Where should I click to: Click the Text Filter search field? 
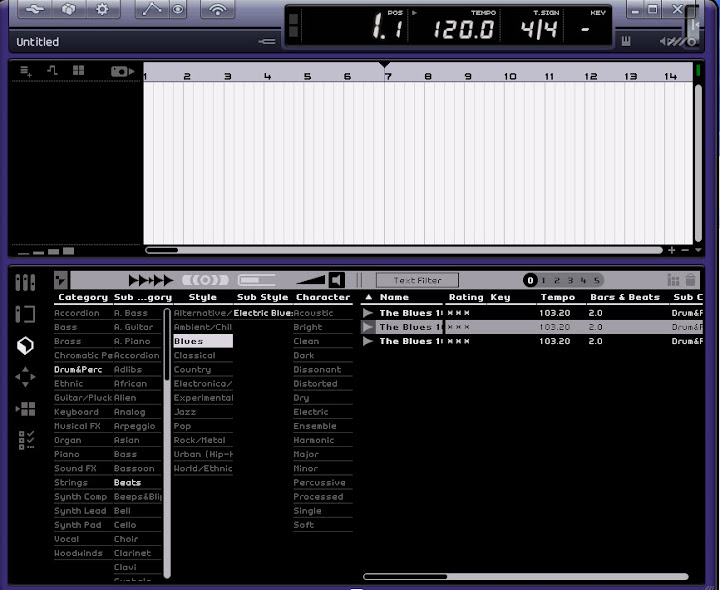[417, 281]
